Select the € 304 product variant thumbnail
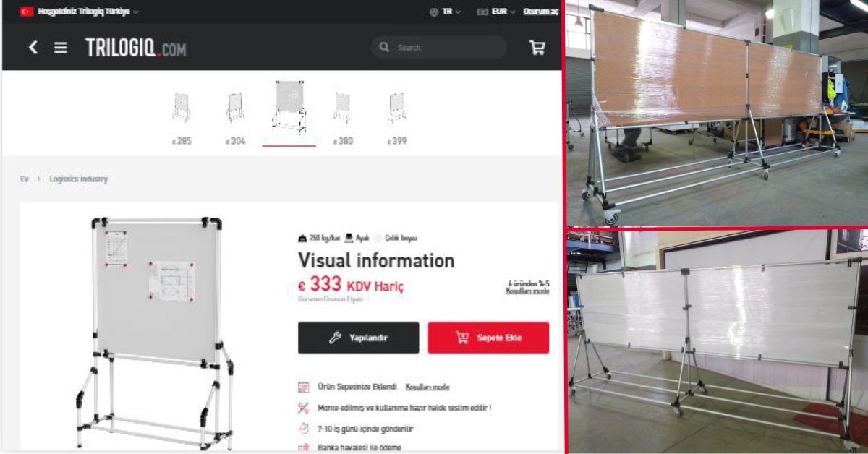 [235, 119]
